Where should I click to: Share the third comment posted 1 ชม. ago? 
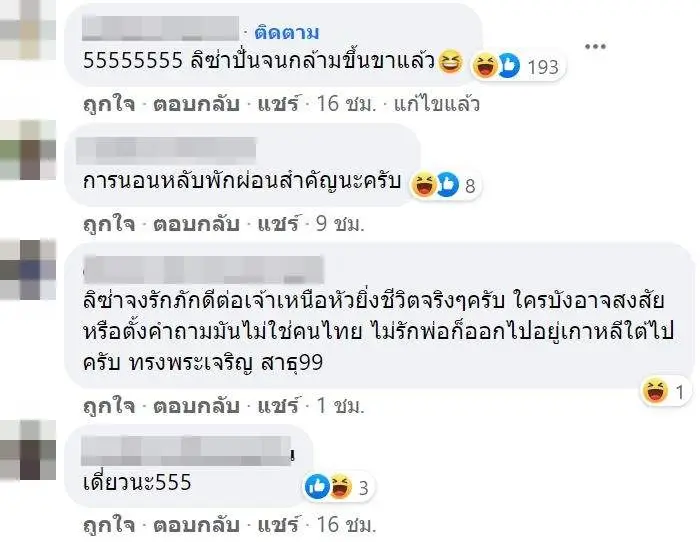tap(278, 406)
